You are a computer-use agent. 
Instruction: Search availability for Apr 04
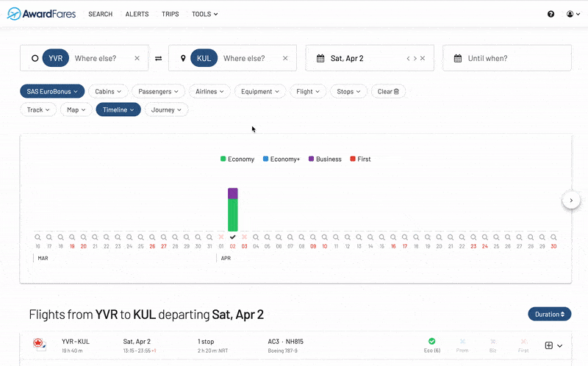pyautogui.click(x=256, y=237)
